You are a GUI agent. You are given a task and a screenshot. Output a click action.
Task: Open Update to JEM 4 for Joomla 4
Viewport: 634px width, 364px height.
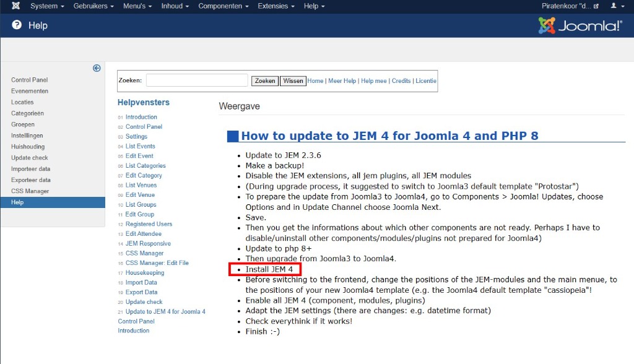(165, 311)
